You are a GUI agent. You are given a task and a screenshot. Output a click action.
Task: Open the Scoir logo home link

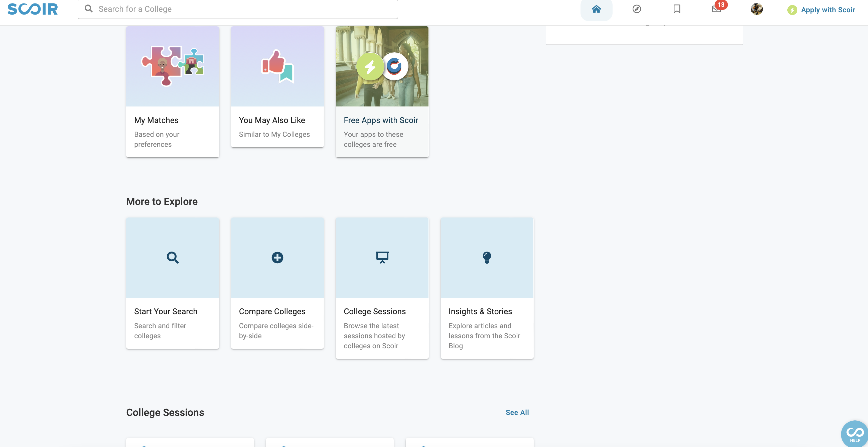tap(33, 9)
